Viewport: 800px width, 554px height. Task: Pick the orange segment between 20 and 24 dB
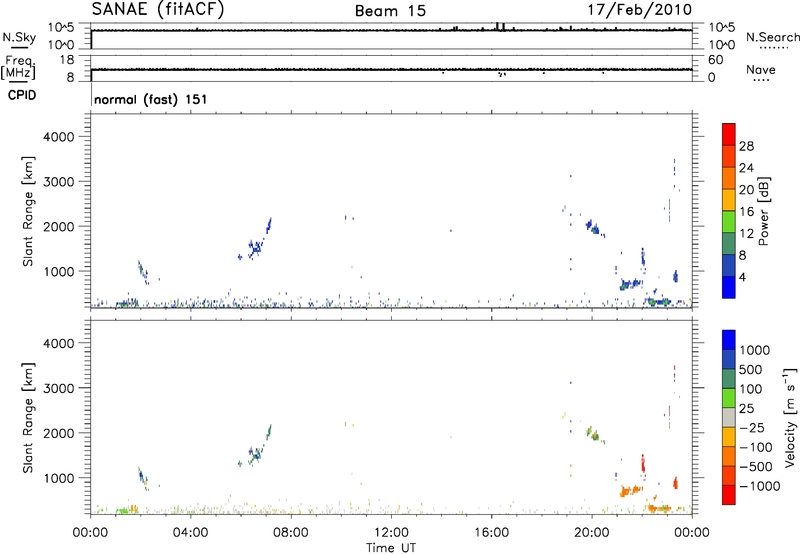click(x=729, y=178)
